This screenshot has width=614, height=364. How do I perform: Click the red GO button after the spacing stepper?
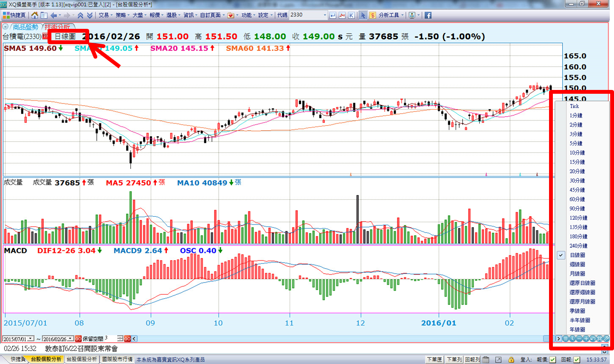tap(127, 339)
